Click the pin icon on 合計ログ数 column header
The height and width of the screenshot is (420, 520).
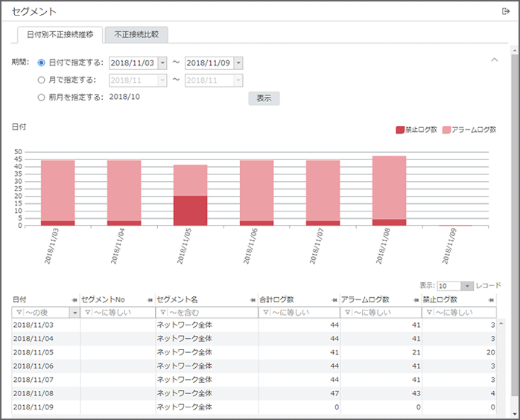point(334,299)
